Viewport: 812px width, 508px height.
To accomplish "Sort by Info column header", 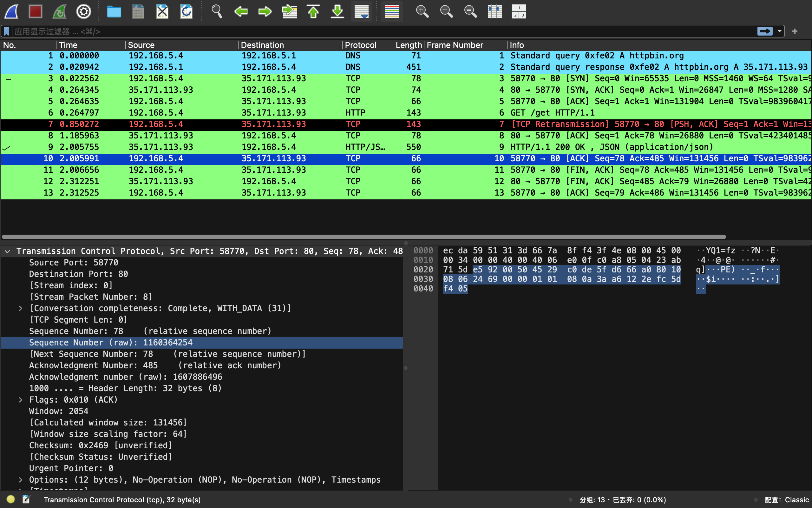I will pos(659,45).
